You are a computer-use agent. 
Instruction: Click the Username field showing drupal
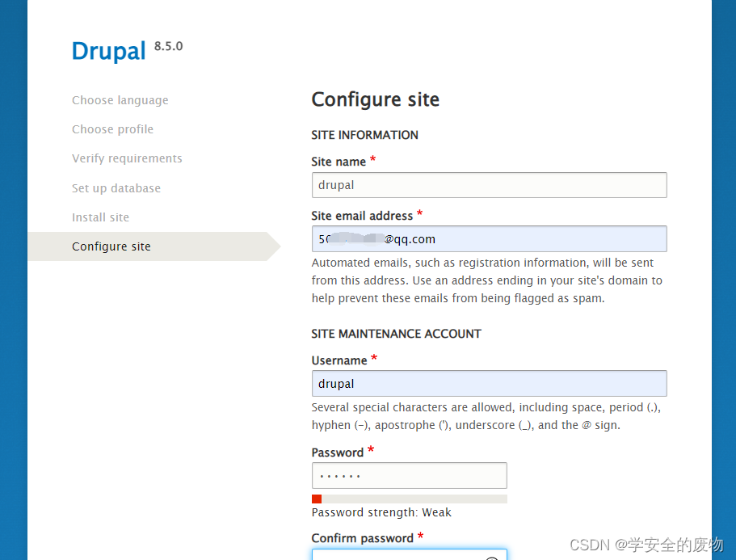click(489, 383)
